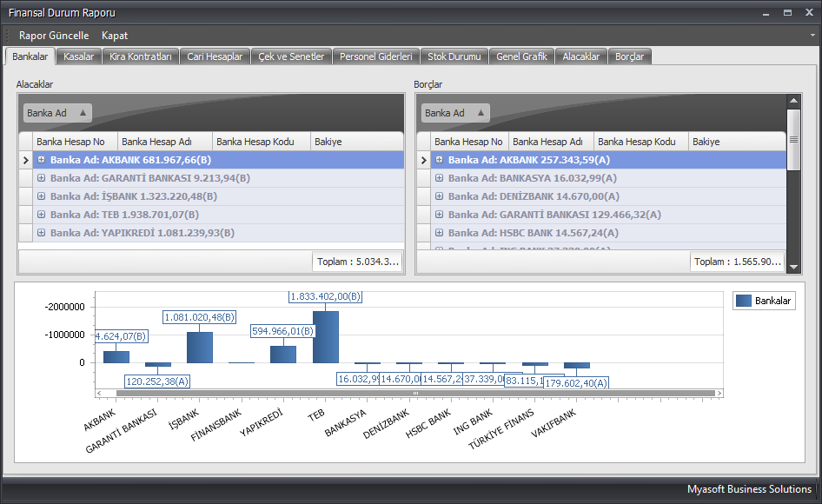The width and height of the screenshot is (822, 504).
Task: Expand TEB 1.938.701,07(B) group
Action: [x=41, y=215]
